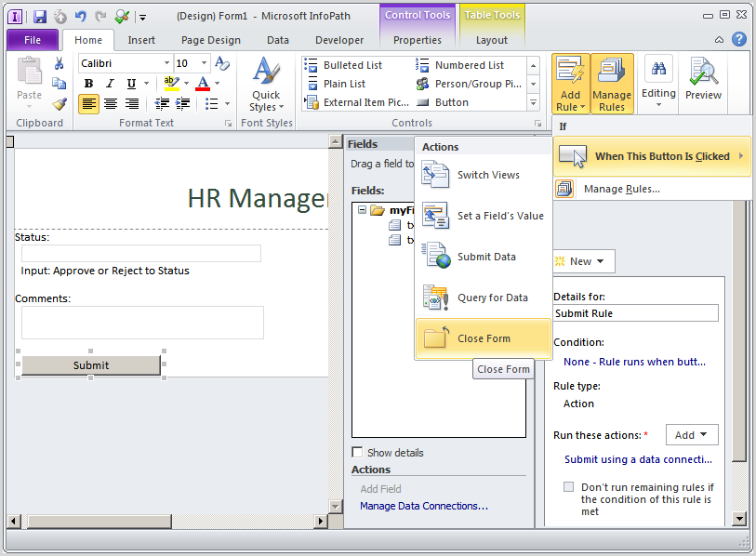Switch to the Insert tab
This screenshot has height=556, width=756.
click(x=141, y=40)
